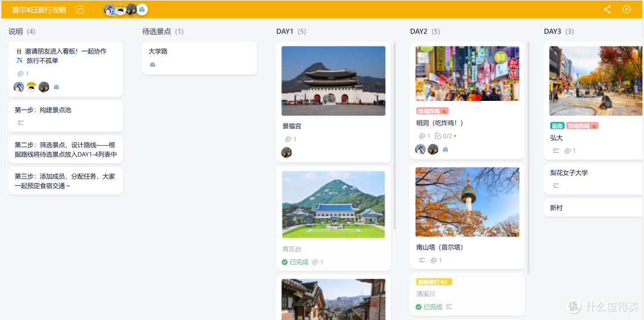Click the attachment icon on 景福宫 card

click(x=289, y=139)
